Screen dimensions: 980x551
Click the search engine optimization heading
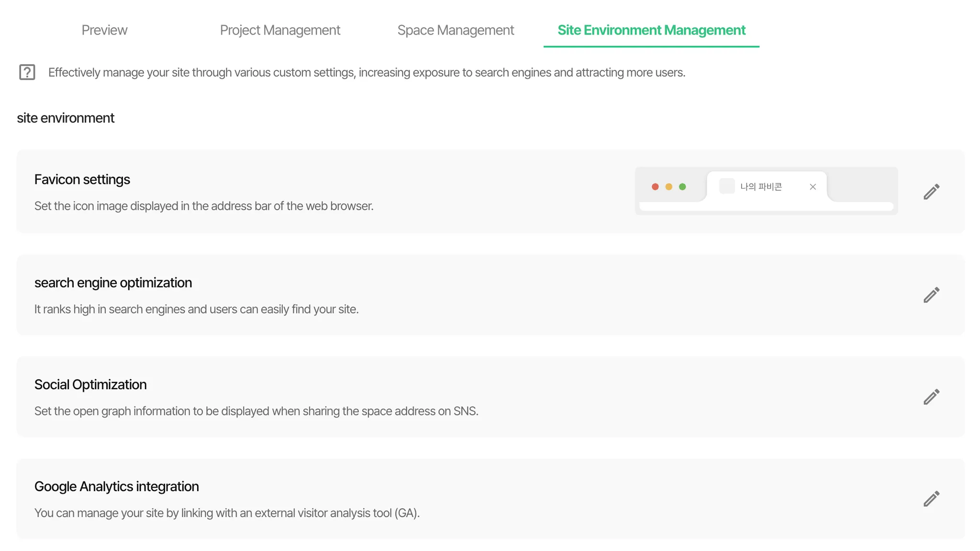tap(113, 283)
